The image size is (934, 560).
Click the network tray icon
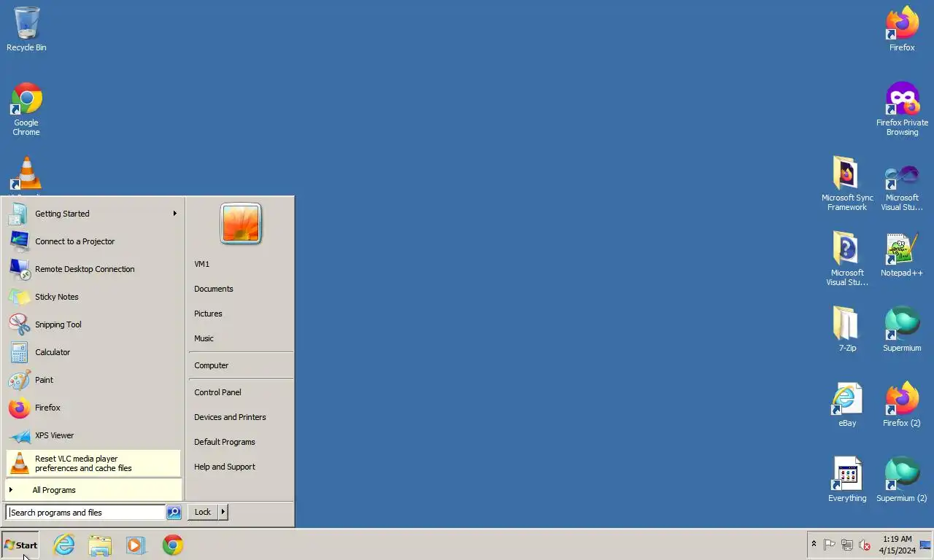[847, 545]
